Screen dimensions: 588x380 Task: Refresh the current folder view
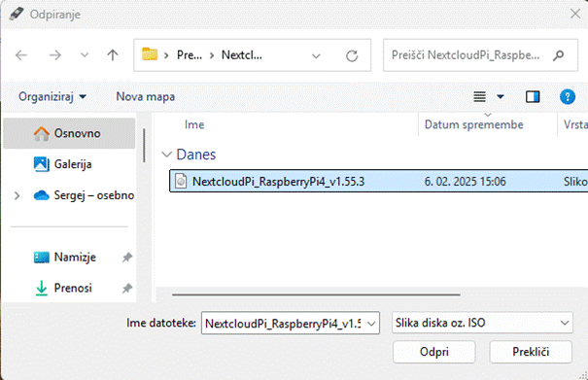(x=352, y=56)
